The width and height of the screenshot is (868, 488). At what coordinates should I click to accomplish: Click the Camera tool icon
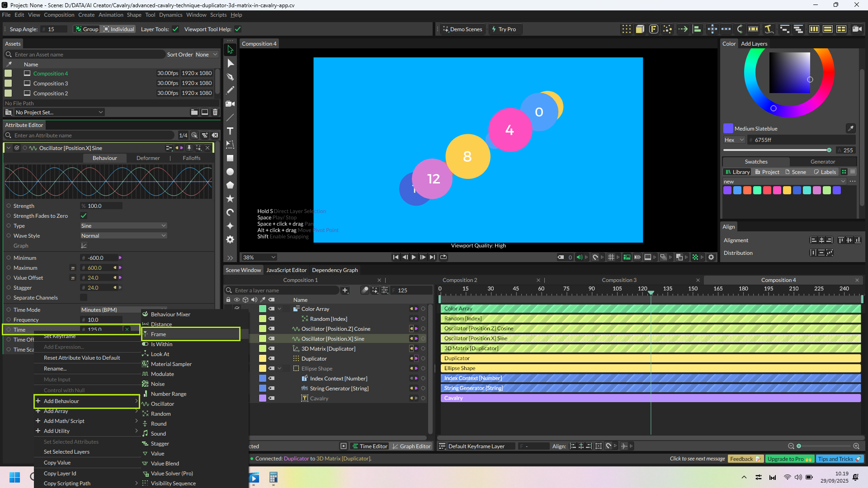pyautogui.click(x=230, y=104)
